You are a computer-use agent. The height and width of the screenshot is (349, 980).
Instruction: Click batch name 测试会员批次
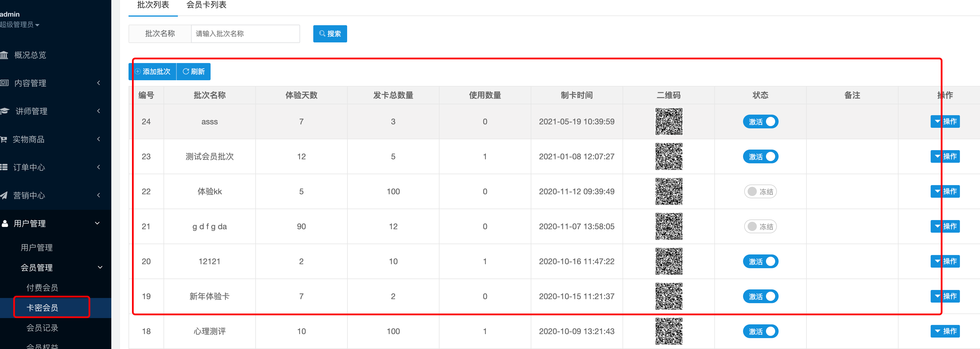click(x=210, y=157)
